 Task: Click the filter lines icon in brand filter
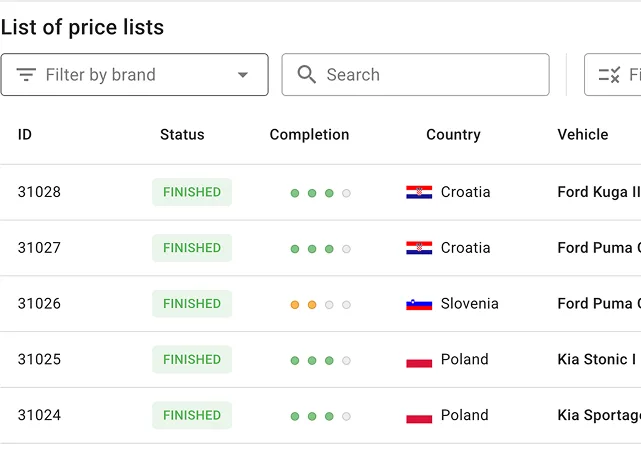click(x=26, y=75)
